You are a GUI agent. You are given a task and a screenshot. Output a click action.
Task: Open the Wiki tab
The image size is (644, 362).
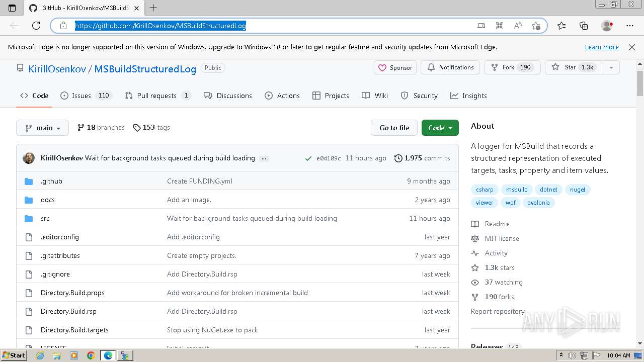pos(375,96)
